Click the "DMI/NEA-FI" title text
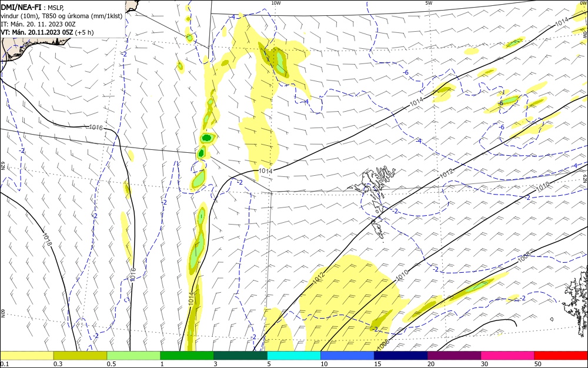This screenshot has height=368, width=588. [x=21, y=6]
